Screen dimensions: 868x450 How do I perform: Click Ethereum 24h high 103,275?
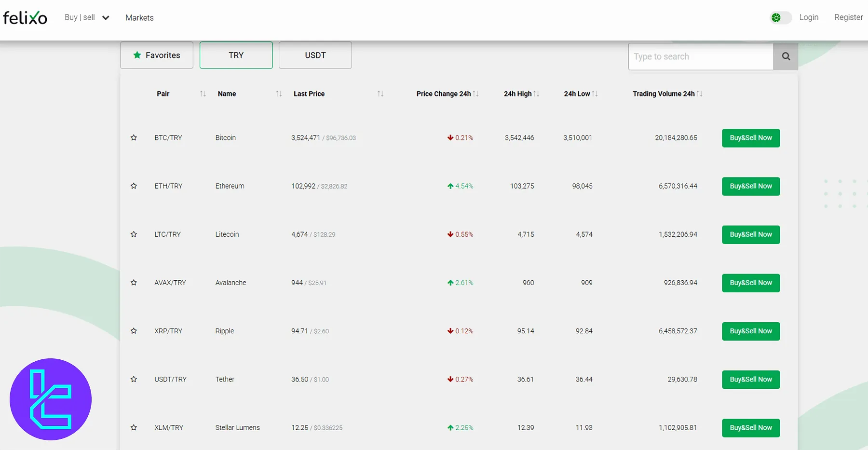point(522,186)
